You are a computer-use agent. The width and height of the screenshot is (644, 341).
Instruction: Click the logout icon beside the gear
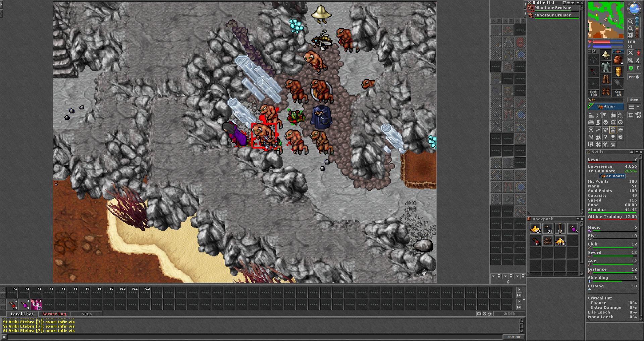click(x=638, y=115)
